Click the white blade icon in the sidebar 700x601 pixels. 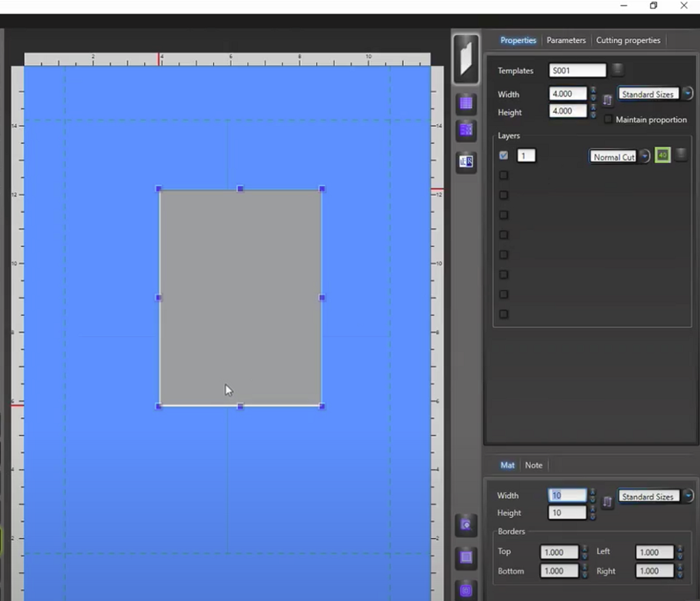(x=466, y=59)
